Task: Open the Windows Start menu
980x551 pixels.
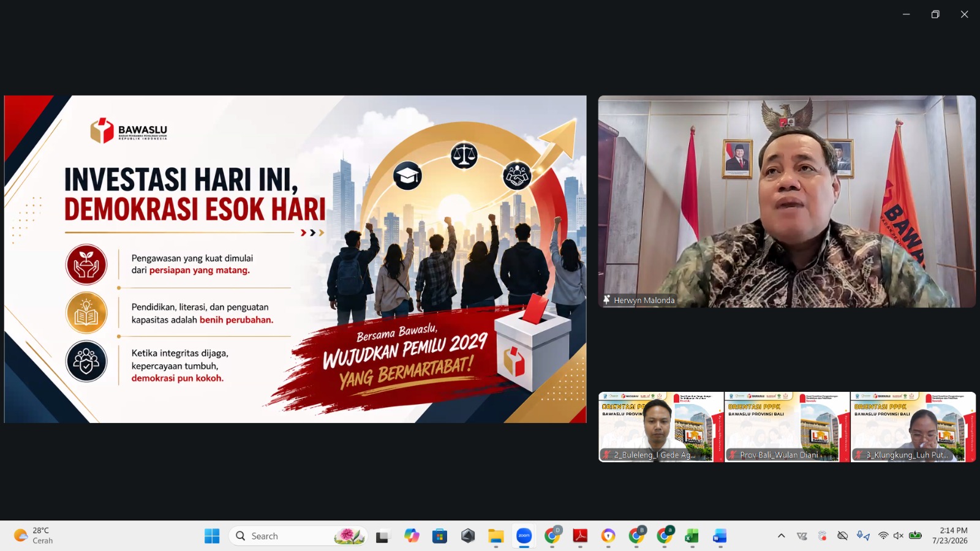Action: tap(212, 536)
